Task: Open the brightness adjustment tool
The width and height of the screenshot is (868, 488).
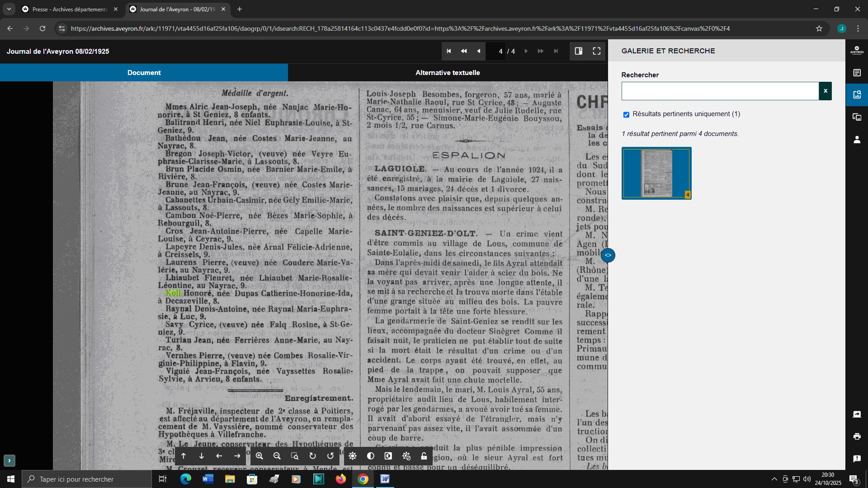Action: [x=353, y=456]
